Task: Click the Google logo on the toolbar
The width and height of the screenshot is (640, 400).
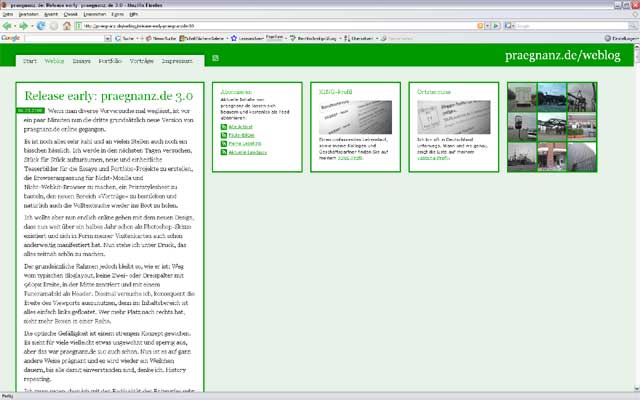Action: click(x=11, y=38)
